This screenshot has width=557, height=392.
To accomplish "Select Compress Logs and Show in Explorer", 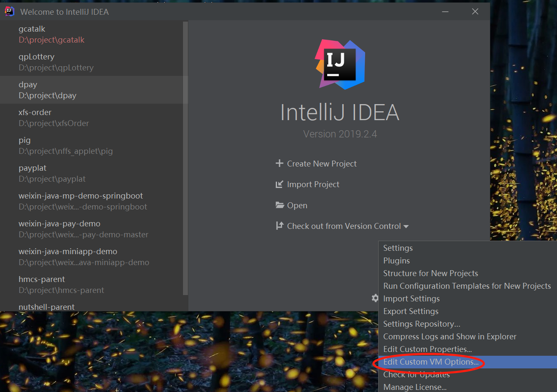I will click(468, 336).
